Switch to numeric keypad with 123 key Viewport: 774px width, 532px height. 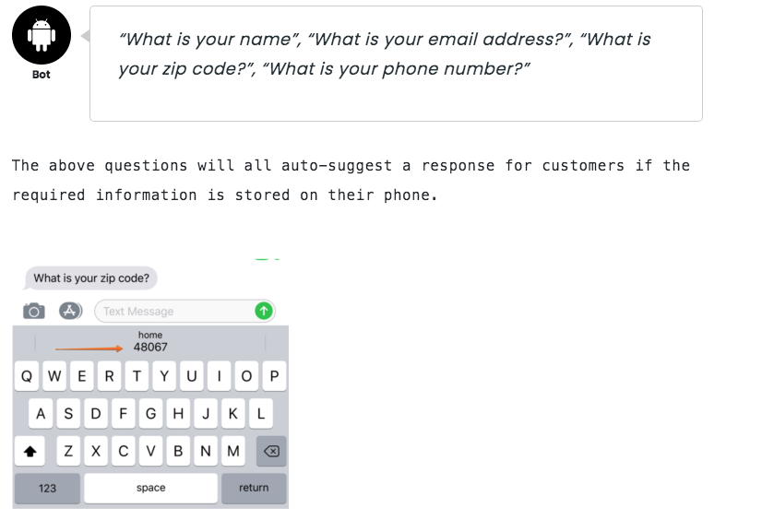pos(46,488)
